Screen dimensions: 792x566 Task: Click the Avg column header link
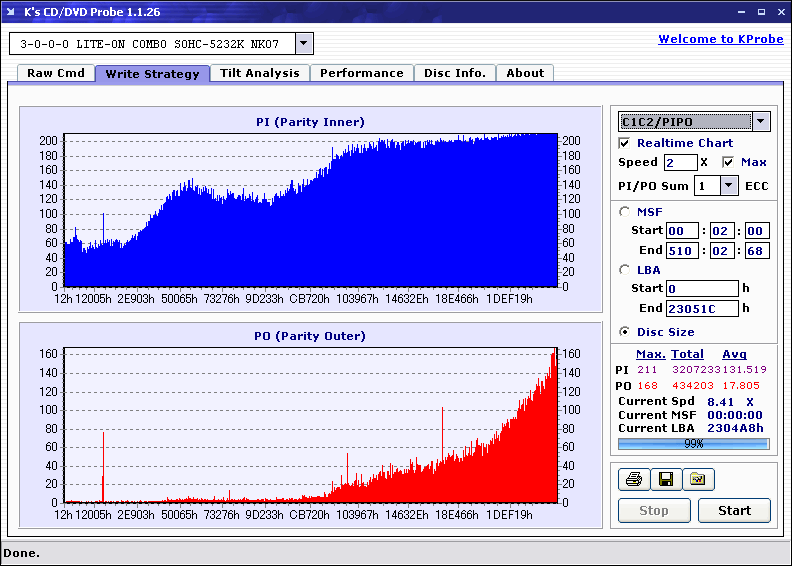point(734,354)
